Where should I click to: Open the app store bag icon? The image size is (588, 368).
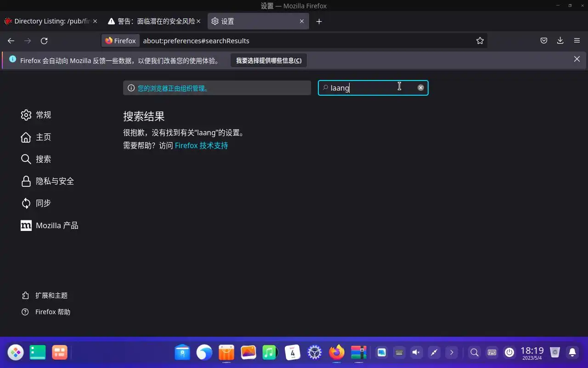click(x=226, y=352)
